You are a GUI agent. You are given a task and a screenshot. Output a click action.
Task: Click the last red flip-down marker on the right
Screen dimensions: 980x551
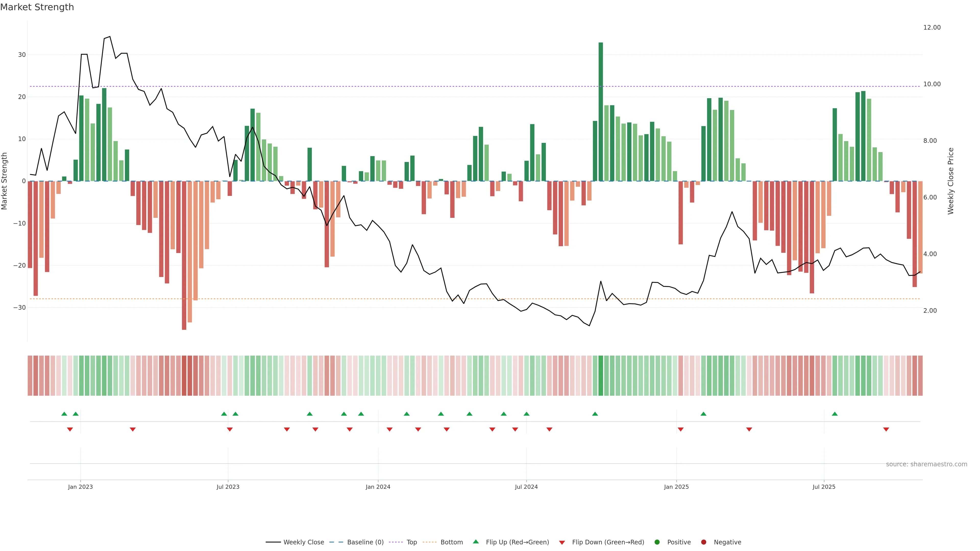pyautogui.click(x=886, y=429)
